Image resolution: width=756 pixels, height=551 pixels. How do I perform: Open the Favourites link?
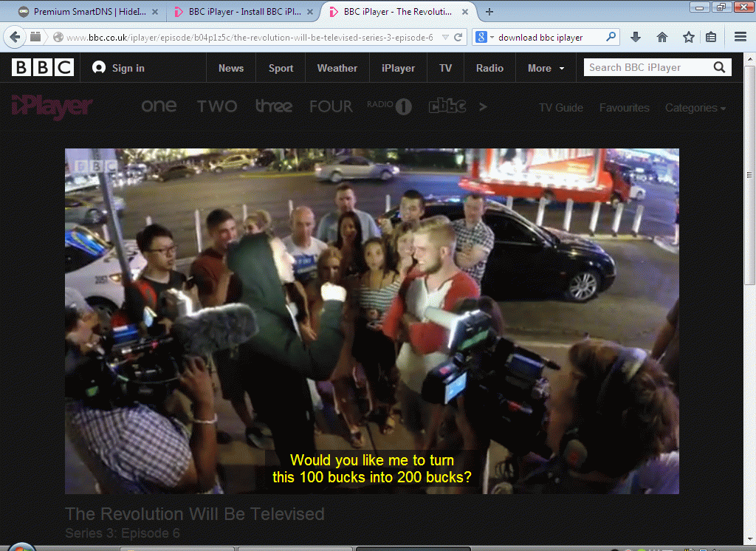pyautogui.click(x=624, y=108)
